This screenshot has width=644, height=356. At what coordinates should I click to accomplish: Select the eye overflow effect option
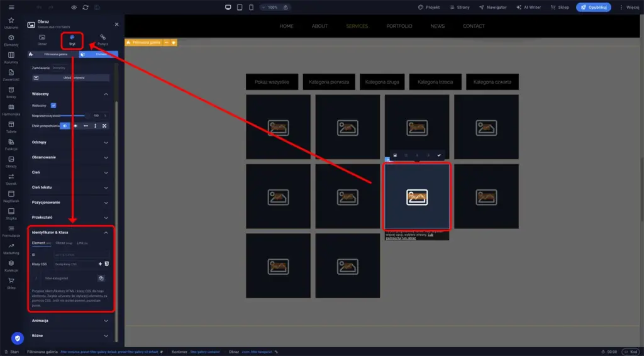[x=75, y=126]
